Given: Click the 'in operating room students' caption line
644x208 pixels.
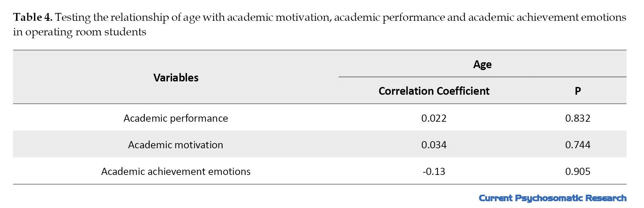Looking at the screenshot, I should [x=79, y=32].
